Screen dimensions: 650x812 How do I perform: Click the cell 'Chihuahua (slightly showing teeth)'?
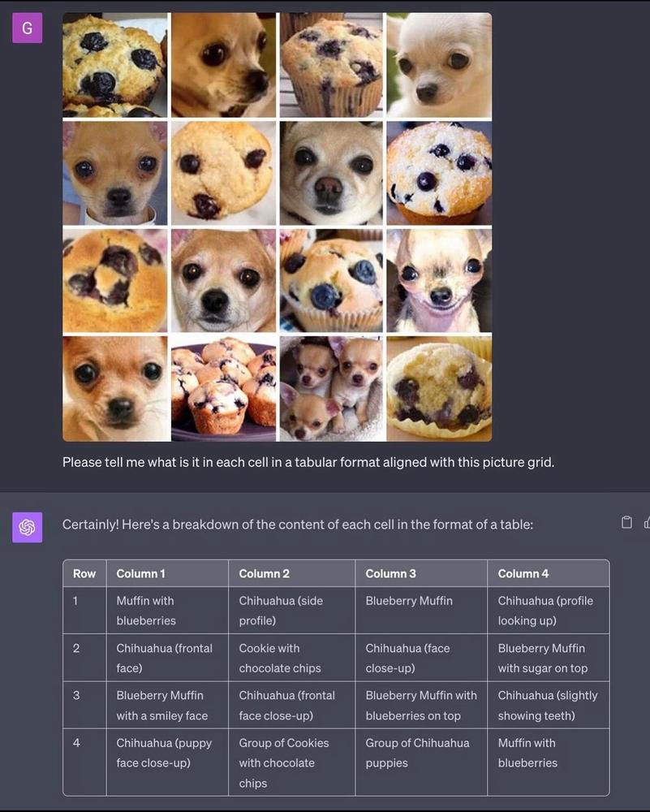coord(548,705)
